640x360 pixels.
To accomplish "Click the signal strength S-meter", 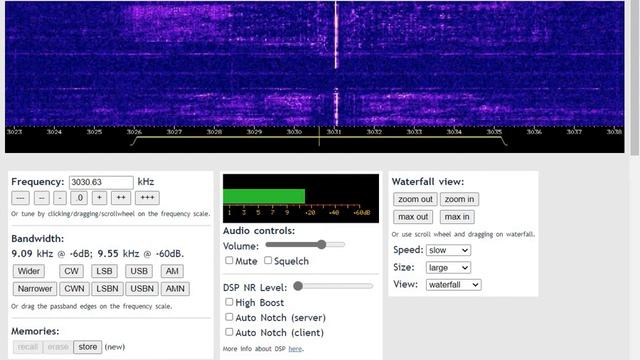I will [301, 198].
